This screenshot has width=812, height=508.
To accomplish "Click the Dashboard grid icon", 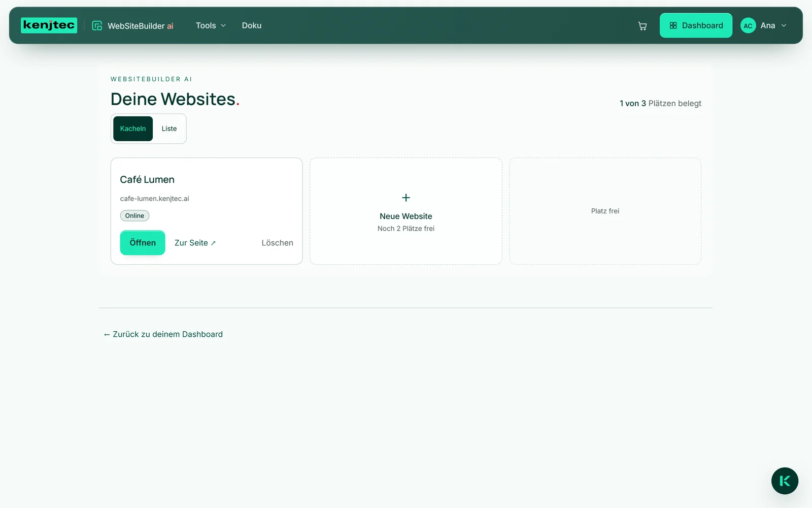I will pos(673,25).
